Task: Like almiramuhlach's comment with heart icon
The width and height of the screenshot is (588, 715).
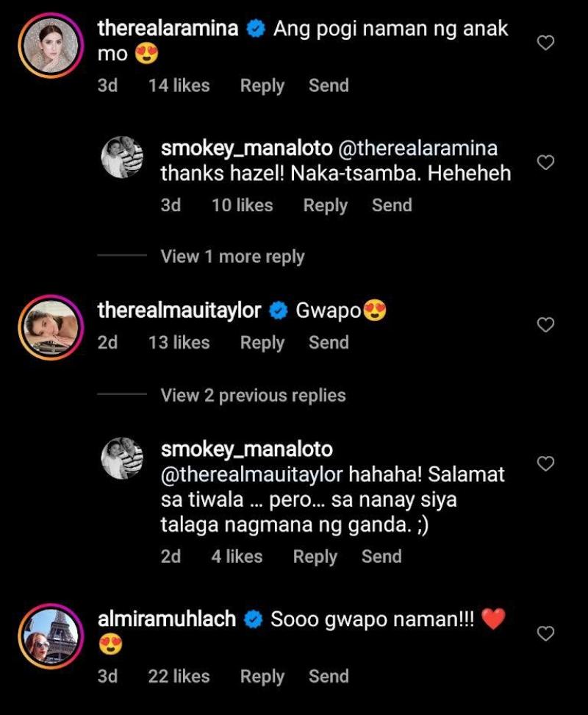Action: 545,633
